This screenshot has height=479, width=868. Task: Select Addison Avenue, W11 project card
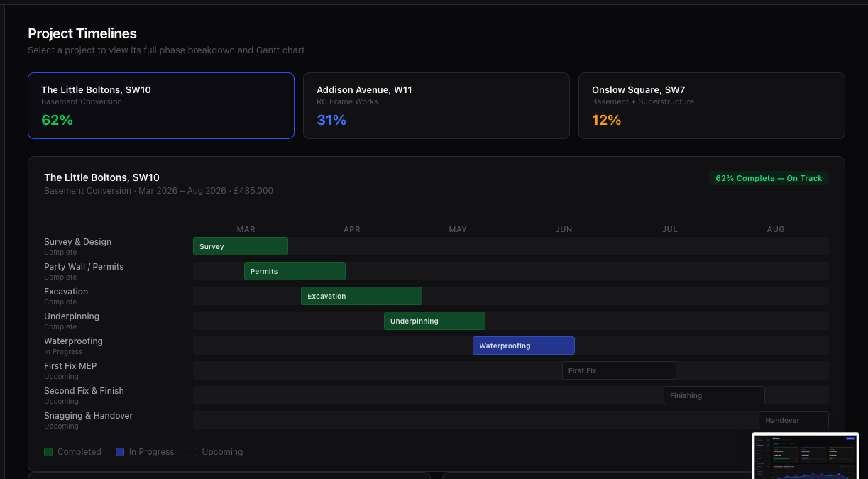[x=436, y=106]
